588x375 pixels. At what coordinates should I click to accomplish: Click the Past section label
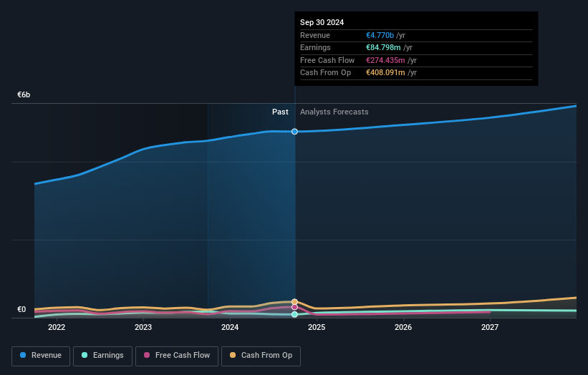(x=280, y=112)
